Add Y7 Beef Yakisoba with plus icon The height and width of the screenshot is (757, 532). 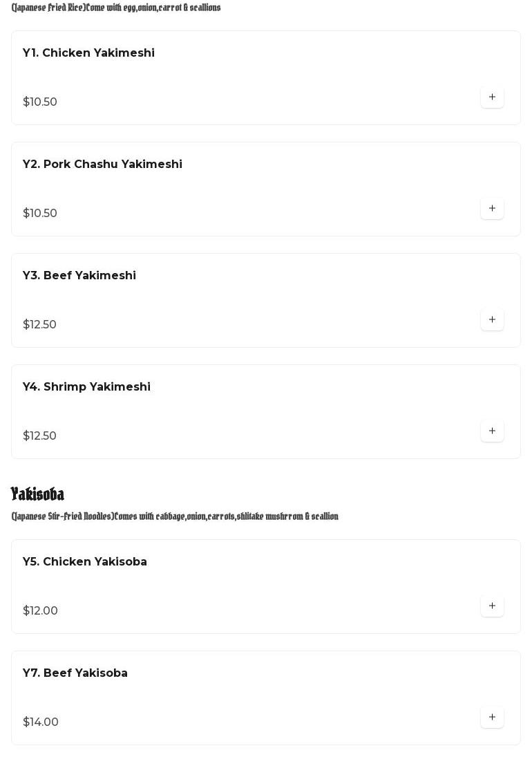(x=492, y=718)
